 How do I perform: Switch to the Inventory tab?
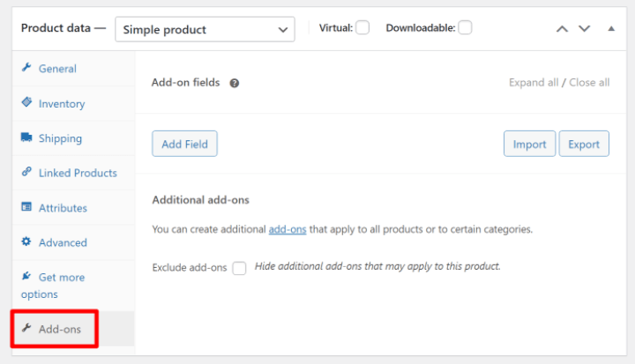click(62, 103)
